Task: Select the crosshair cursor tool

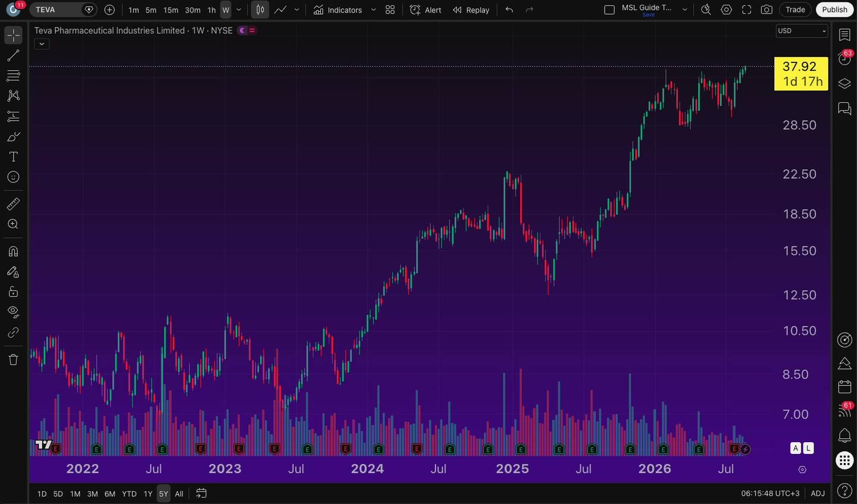Action: pyautogui.click(x=13, y=35)
